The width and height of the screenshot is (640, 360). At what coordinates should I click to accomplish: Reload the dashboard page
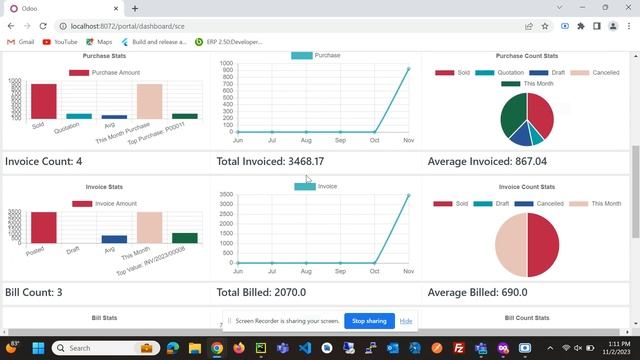pos(43,26)
